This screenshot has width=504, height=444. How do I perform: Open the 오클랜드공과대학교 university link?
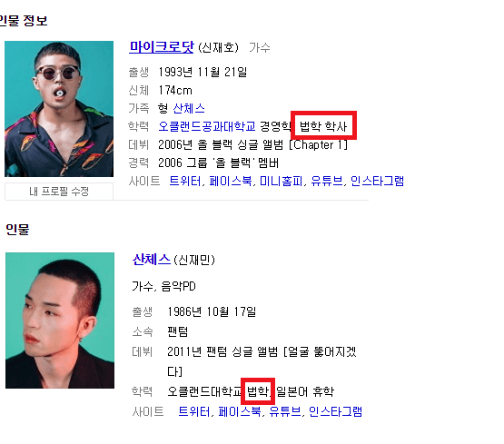(207, 126)
